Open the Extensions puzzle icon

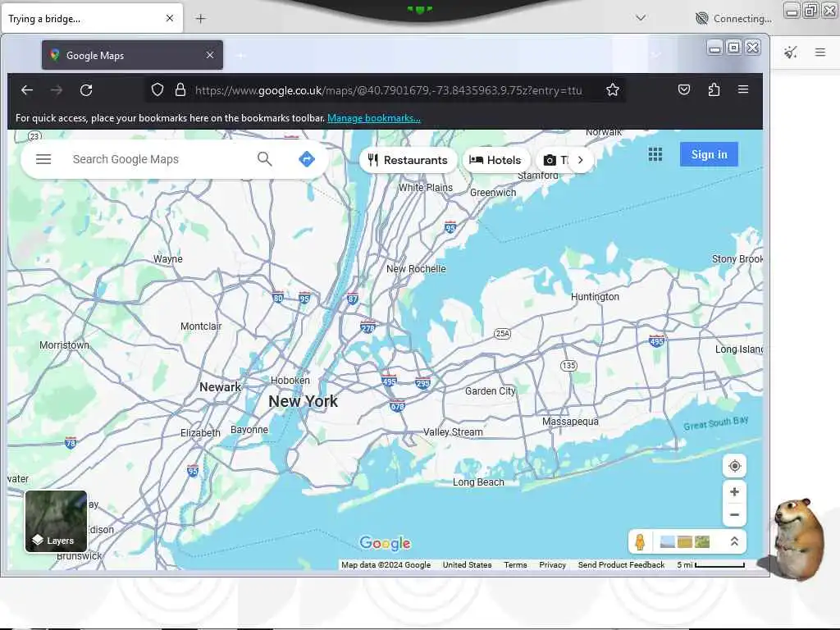[x=714, y=89]
